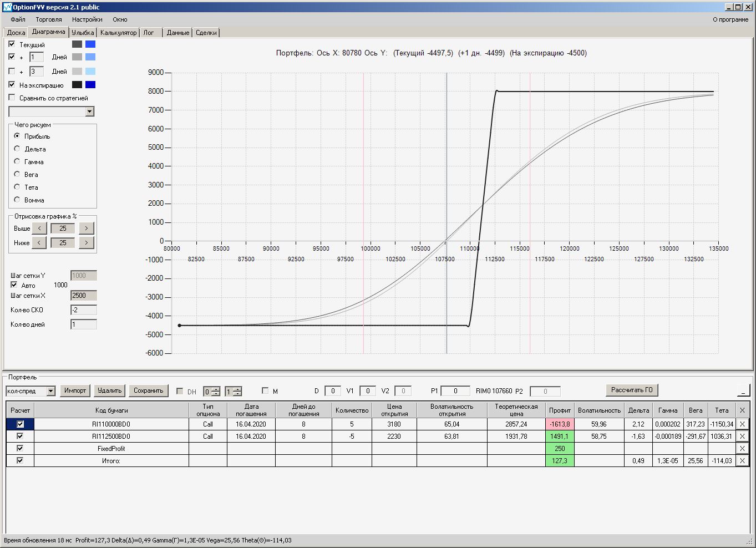Click the dark blue На экспирацию swatch

click(x=90, y=85)
